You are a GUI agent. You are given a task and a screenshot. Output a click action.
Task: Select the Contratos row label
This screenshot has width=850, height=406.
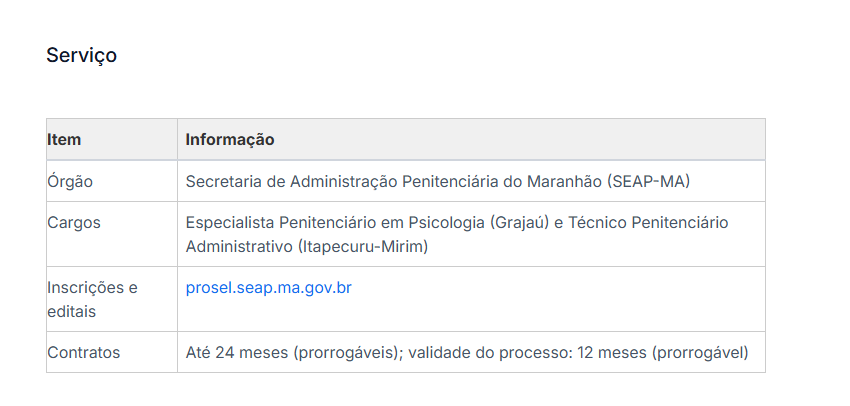point(83,352)
